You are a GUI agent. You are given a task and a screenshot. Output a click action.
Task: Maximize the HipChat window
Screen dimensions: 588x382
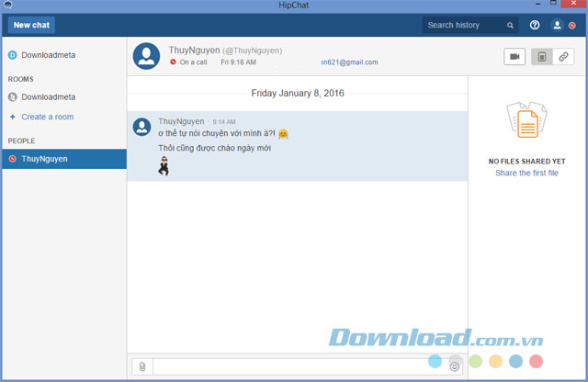(x=553, y=4)
